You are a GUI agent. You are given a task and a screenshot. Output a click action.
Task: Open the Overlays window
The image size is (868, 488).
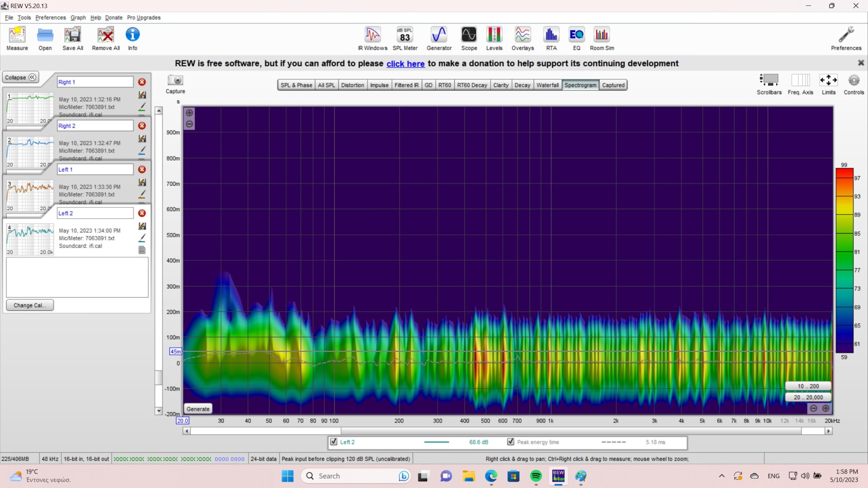pos(523,38)
